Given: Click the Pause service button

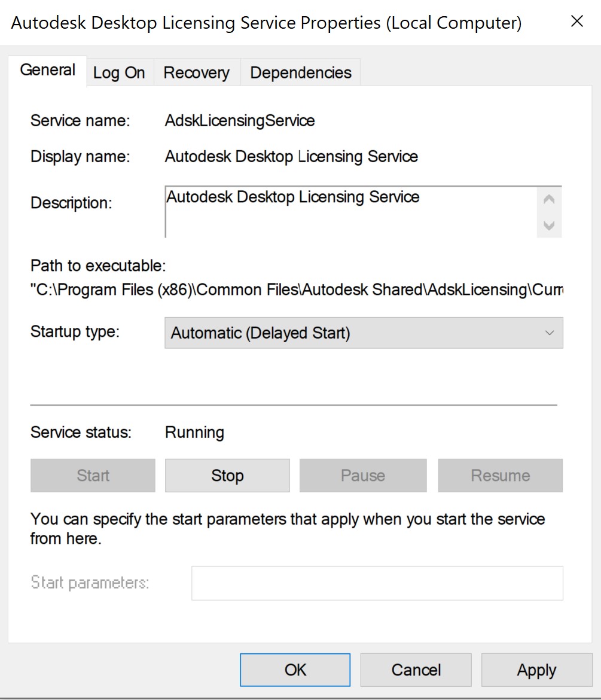Looking at the screenshot, I should pos(362,476).
